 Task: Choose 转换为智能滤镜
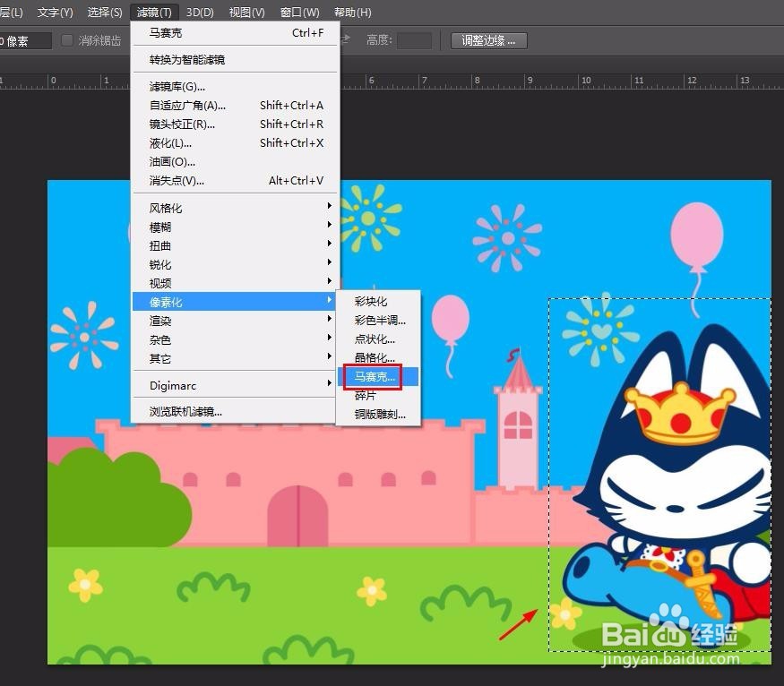(x=236, y=59)
